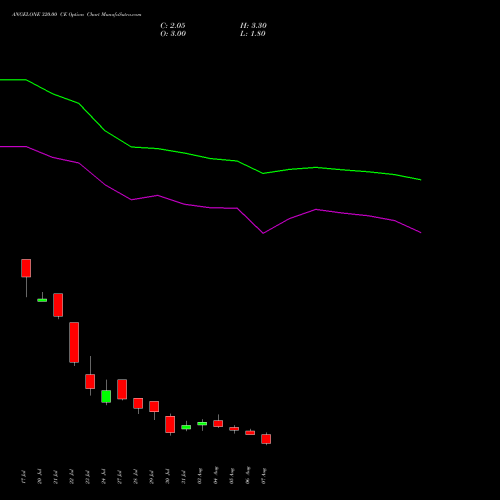Image resolution: width=500 pixels, height=500 pixels.
Task: Click the 24 Jul date label
Action: coord(103,477)
